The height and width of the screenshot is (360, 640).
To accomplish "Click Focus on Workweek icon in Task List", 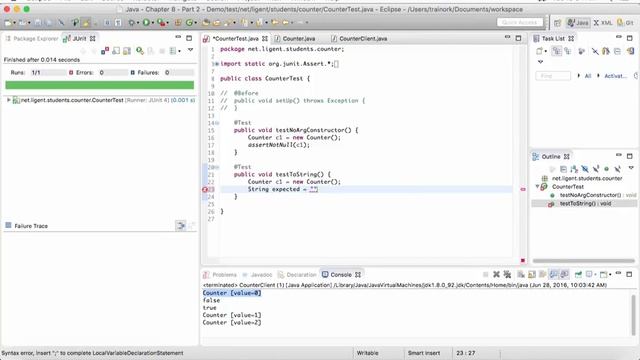I will pos(581,51).
